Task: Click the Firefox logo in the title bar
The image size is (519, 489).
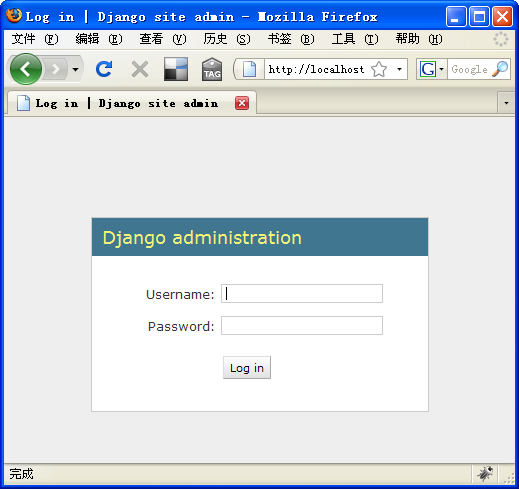Action: click(14, 16)
